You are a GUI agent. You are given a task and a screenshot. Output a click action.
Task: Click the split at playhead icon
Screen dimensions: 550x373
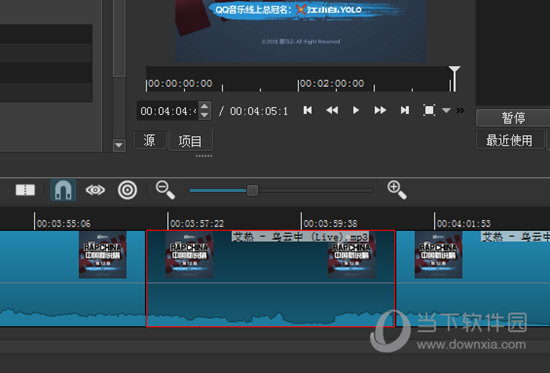pos(25,190)
